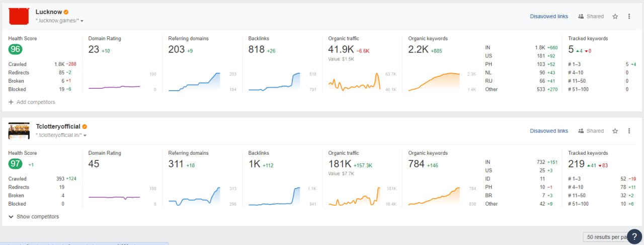Image resolution: width=644 pixels, height=245 pixels.
Task: Click the Tclotteryofficial Organic traffic orange chart
Action: click(x=354, y=196)
